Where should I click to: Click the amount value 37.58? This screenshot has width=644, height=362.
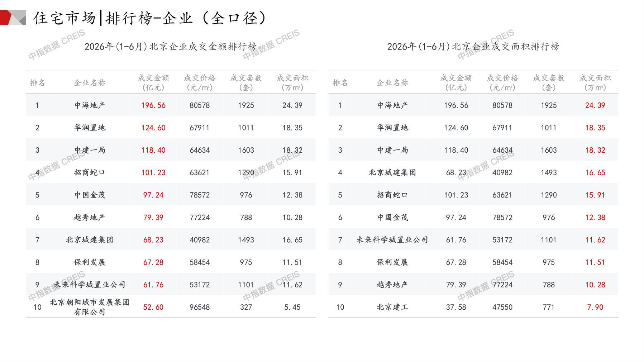pyautogui.click(x=456, y=307)
